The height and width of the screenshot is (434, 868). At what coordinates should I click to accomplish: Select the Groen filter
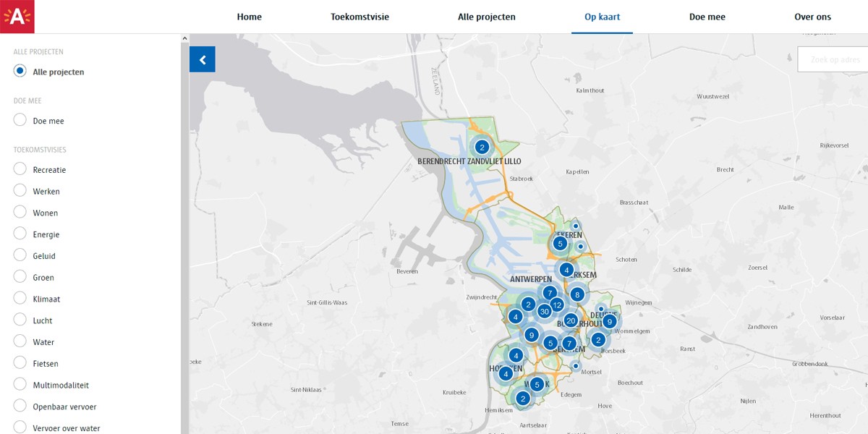pos(20,277)
